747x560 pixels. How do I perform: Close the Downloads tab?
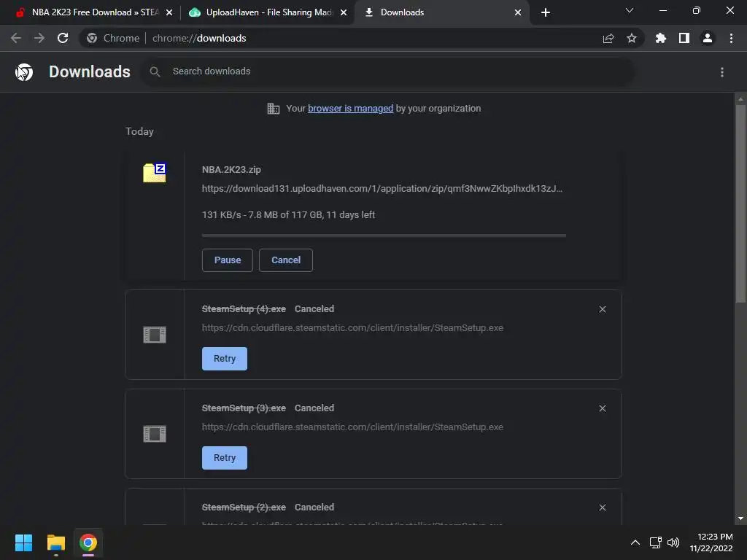point(518,13)
